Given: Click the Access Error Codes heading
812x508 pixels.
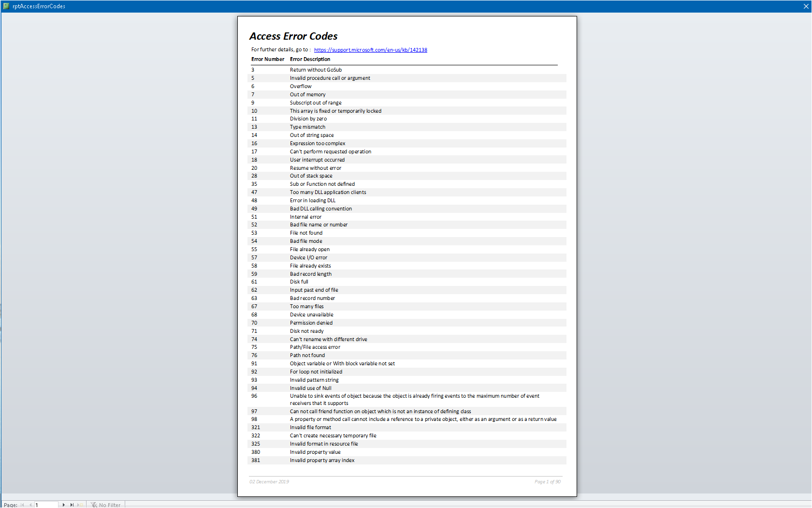Looking at the screenshot, I should tap(293, 36).
